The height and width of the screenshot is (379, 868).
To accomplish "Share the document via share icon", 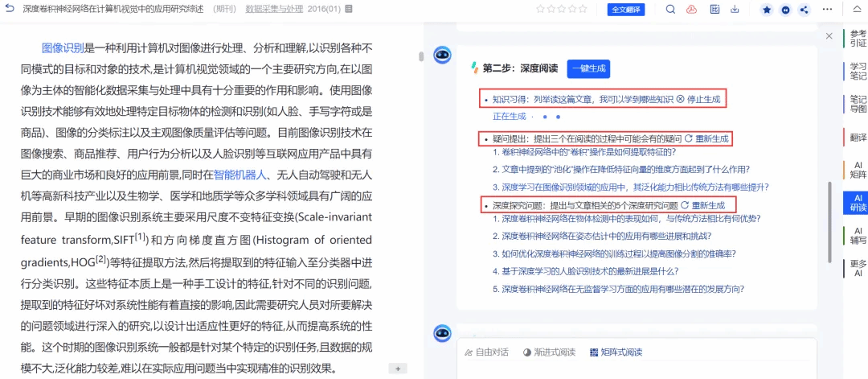I will coord(805,10).
